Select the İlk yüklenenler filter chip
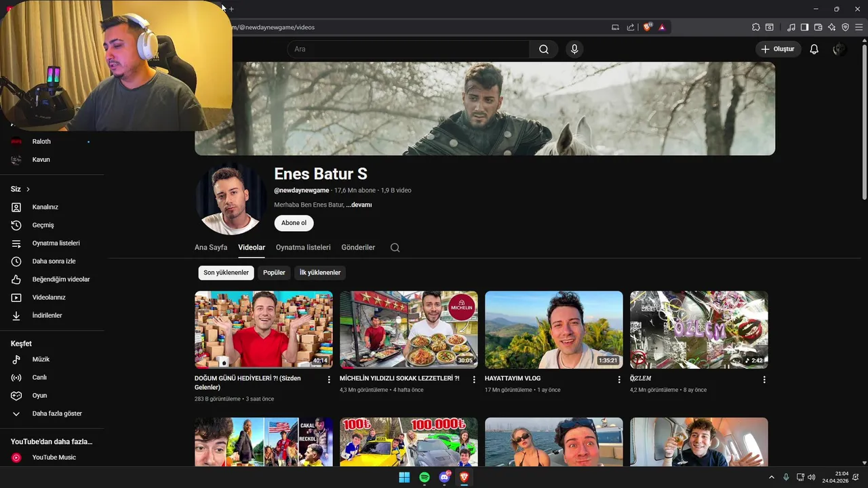This screenshot has width=868, height=488. pos(320,272)
